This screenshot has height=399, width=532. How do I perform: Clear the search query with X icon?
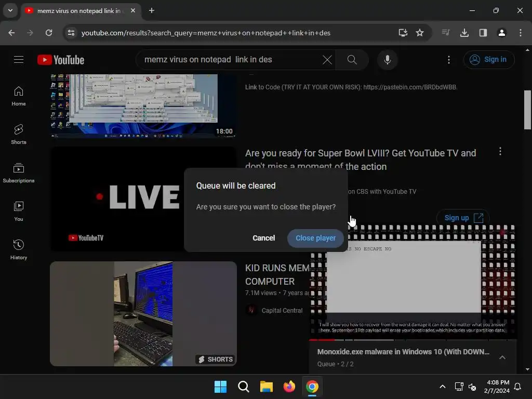(327, 60)
